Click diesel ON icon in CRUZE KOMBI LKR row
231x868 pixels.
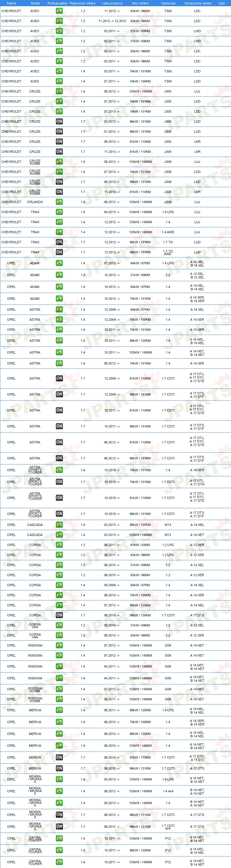click(59, 192)
